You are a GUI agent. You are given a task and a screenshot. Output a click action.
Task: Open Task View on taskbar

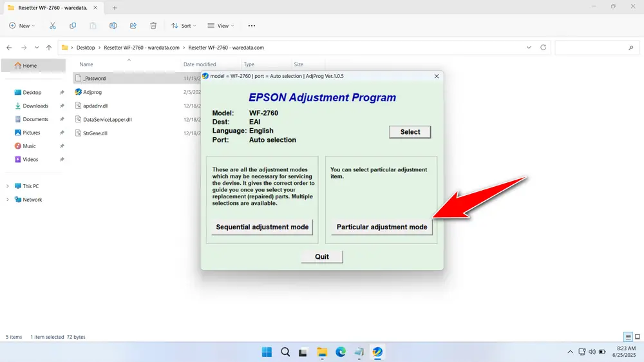pos(303,352)
